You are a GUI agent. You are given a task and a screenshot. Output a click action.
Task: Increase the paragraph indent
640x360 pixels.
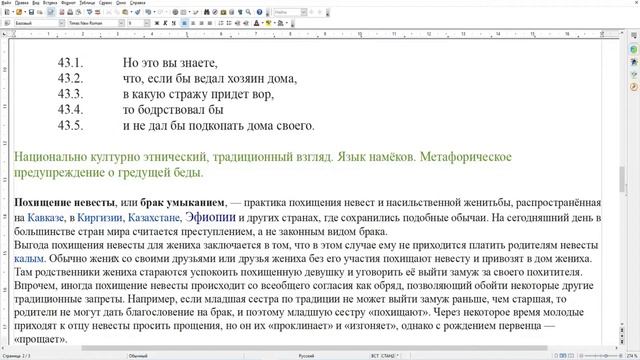coord(246,23)
